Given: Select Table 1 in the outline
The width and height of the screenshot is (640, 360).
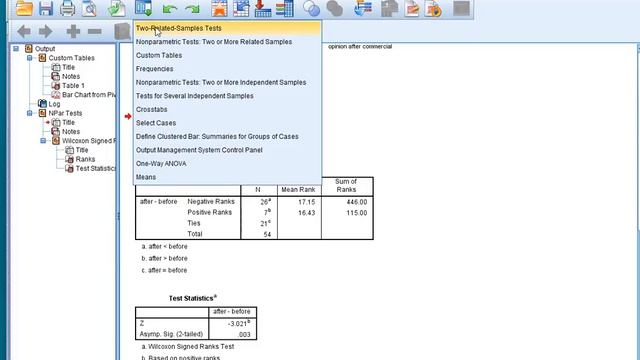Looking at the screenshot, I should coord(73,85).
